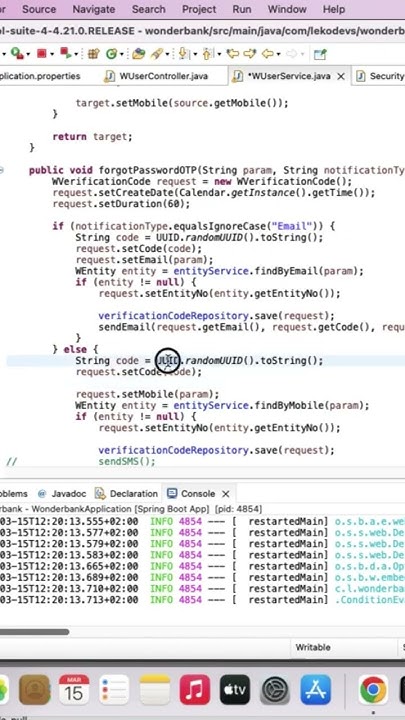Open the Previous Annotation dropdown arrow
This screenshot has height=720, width=405.
point(219,54)
